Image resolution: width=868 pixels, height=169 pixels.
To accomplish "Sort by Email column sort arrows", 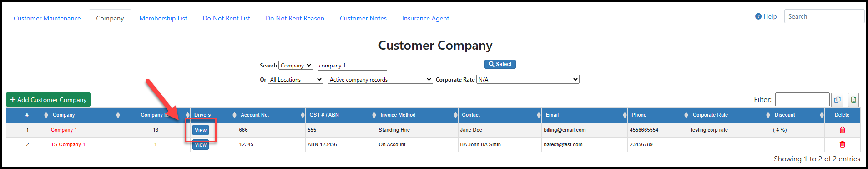I will [625, 115].
